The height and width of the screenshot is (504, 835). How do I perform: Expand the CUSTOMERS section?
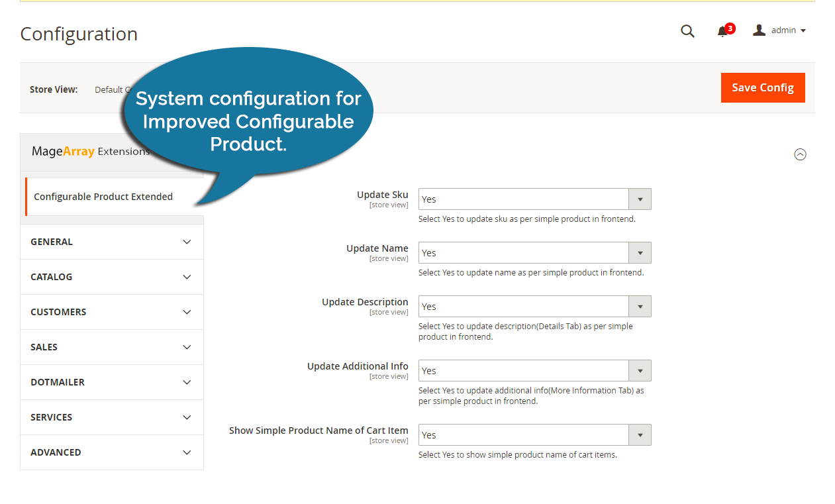112,312
